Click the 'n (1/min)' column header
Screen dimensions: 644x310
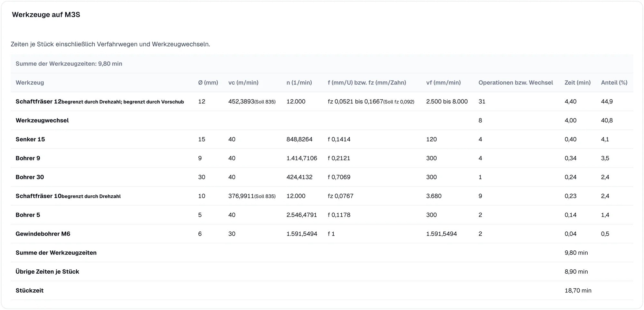point(299,82)
